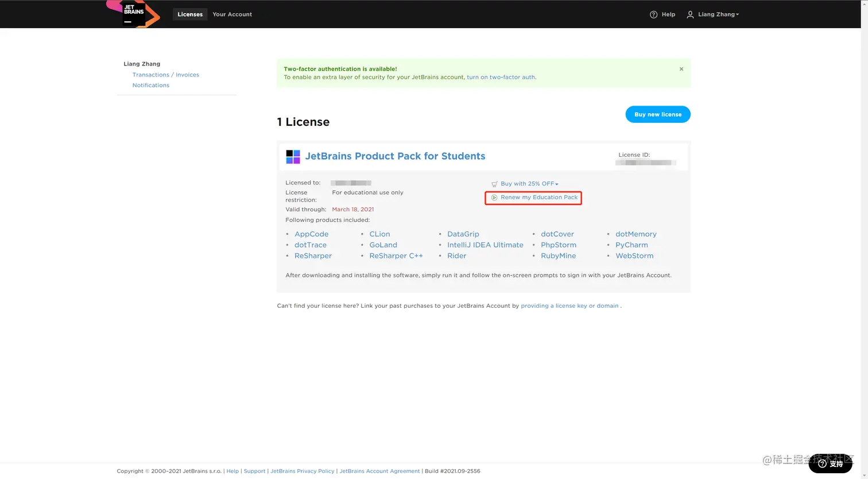Open Notifications in the sidebar

151,85
